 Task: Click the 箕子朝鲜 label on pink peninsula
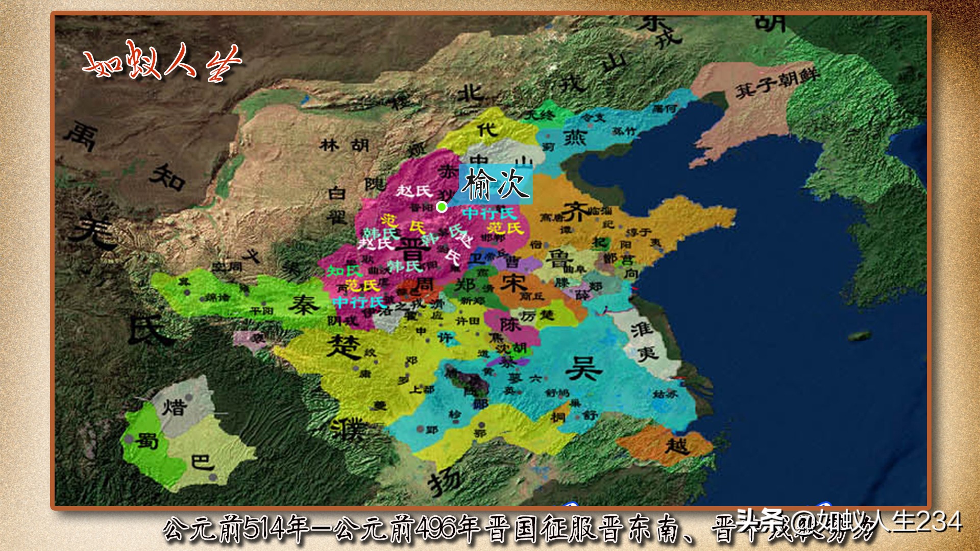pyautogui.click(x=776, y=83)
